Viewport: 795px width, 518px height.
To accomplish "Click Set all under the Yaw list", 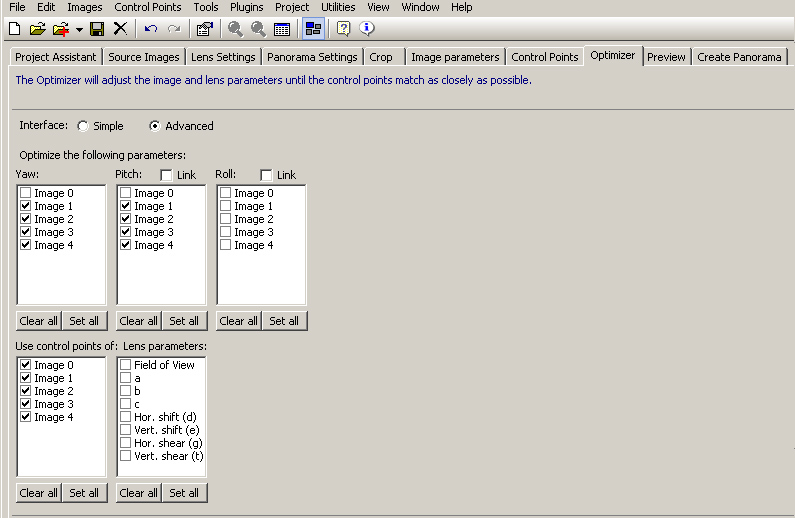I will point(84,321).
